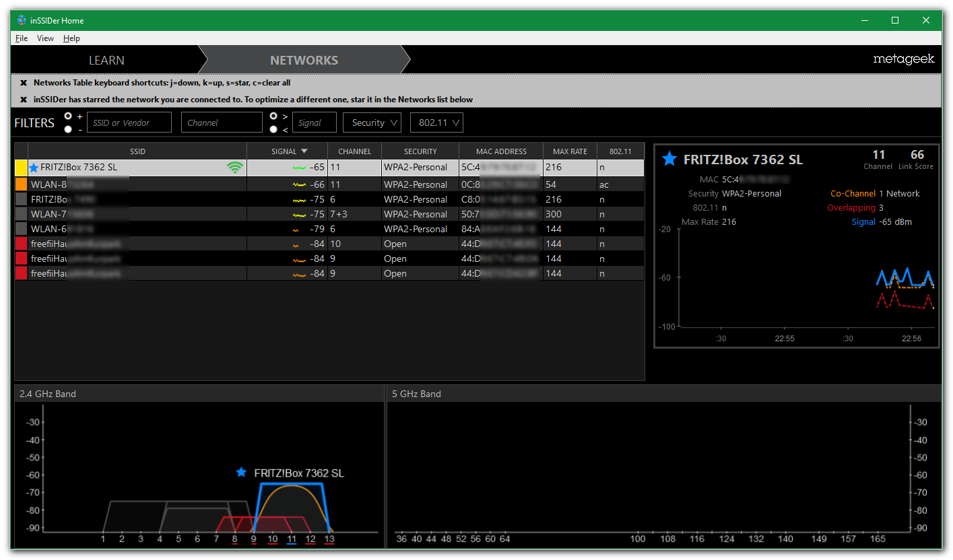Click Co-Channel label in details panel
953x560 pixels.
coord(853,193)
